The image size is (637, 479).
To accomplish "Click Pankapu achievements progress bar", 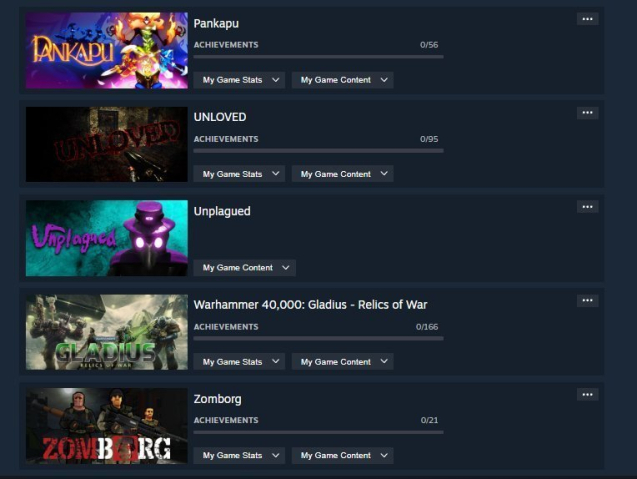I will point(318,57).
